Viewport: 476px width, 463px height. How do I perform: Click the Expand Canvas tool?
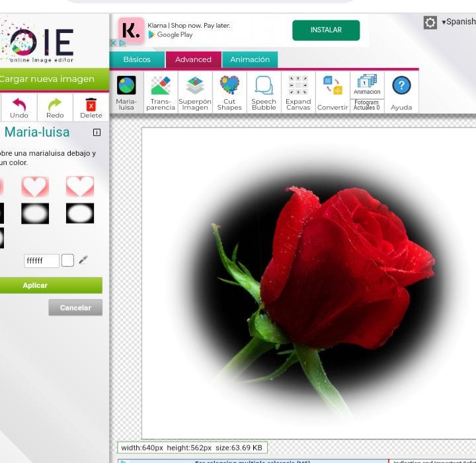pos(298,92)
